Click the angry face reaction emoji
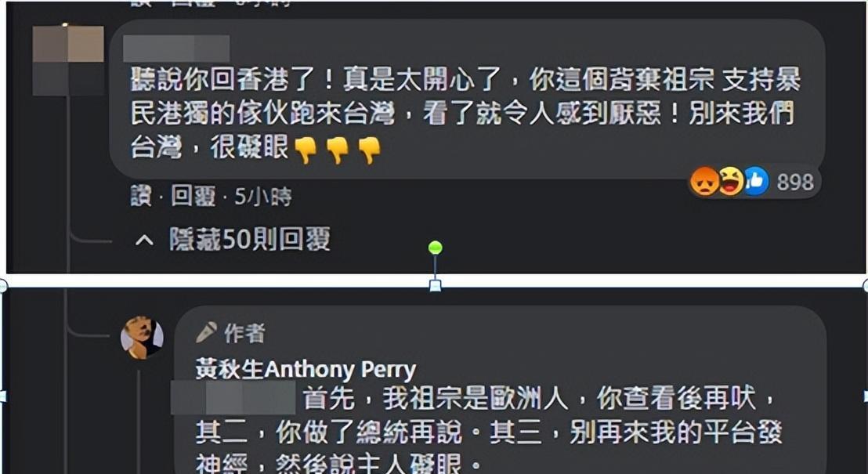This screenshot has width=868, height=474. (704, 181)
